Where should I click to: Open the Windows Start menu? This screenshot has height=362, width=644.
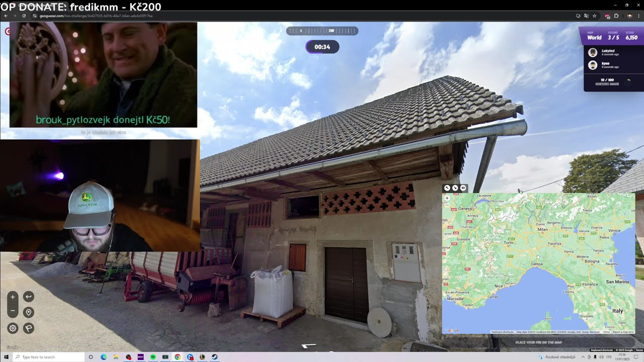(x=6, y=357)
